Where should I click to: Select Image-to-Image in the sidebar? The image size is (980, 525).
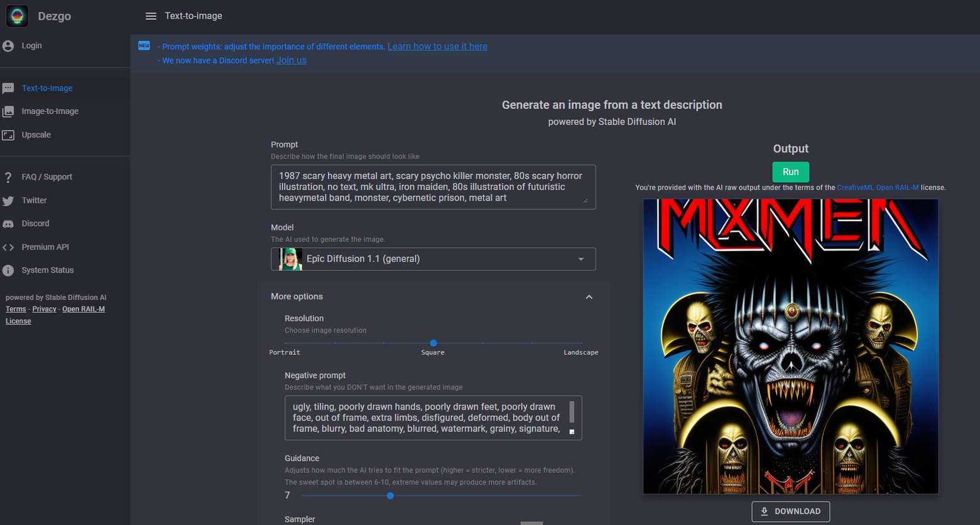tap(50, 111)
